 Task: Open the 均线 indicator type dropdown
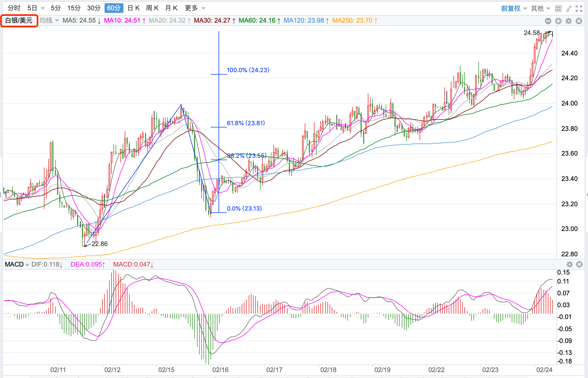[x=49, y=20]
